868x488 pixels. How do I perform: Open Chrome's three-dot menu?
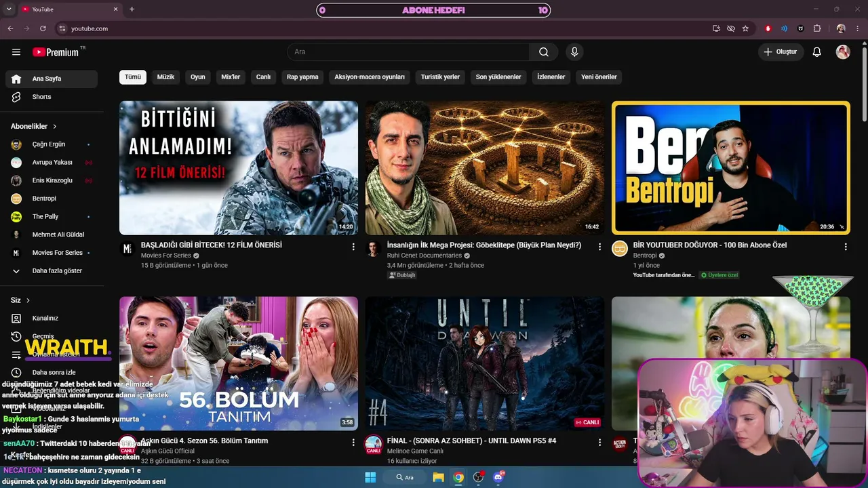857,28
